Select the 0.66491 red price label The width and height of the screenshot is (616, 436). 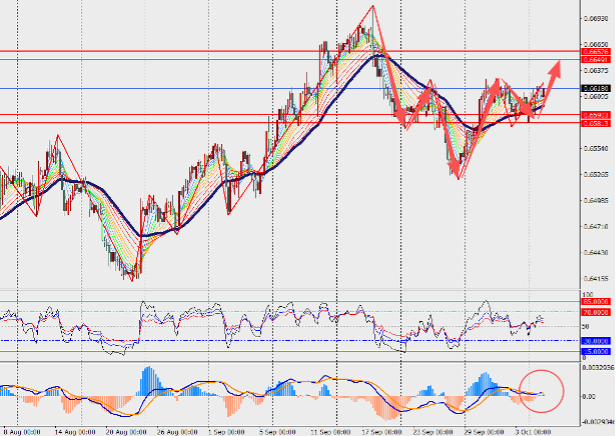[x=596, y=59]
